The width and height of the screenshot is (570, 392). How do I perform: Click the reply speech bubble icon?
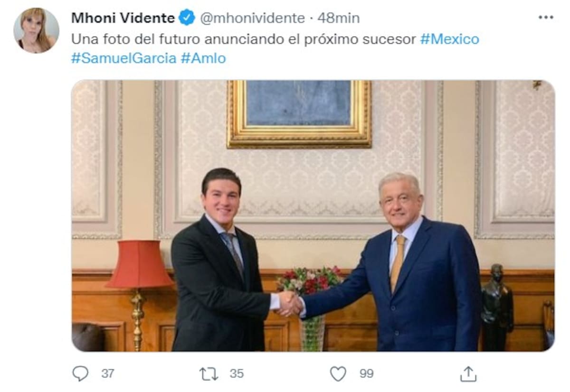[x=81, y=373]
